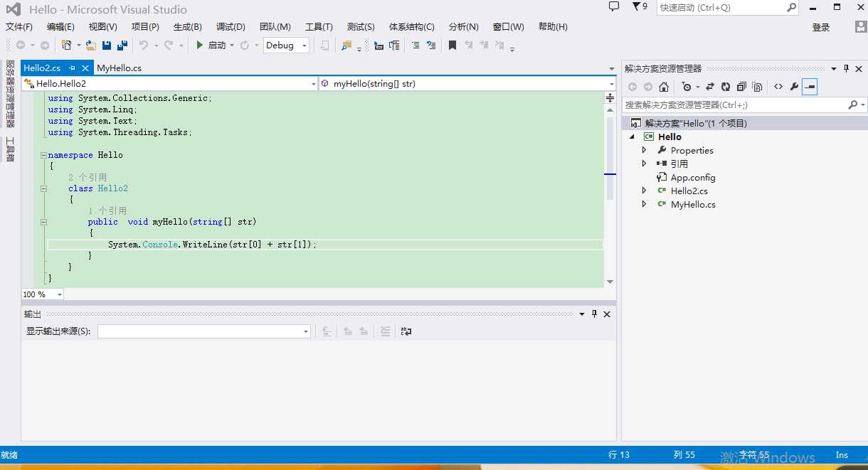Toggle word wrap in the output panel
The width and height of the screenshot is (868, 470).
coord(406,331)
